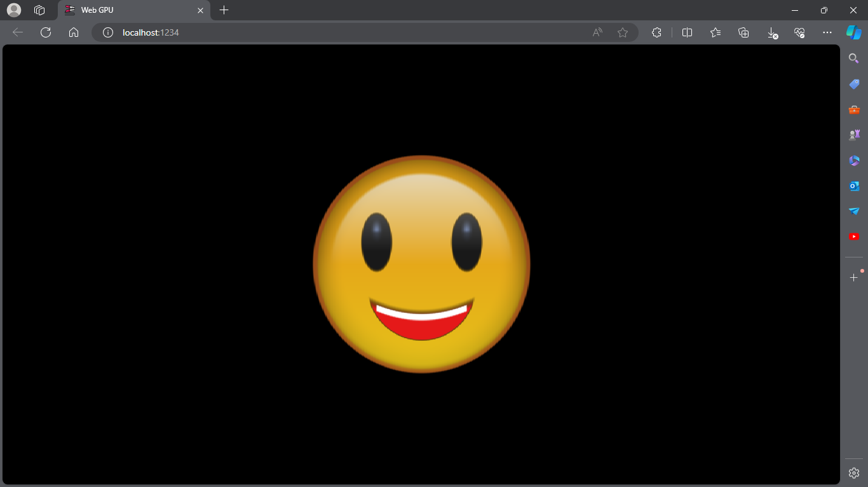Open Browser essentials
This screenshot has height=487, width=868.
799,32
